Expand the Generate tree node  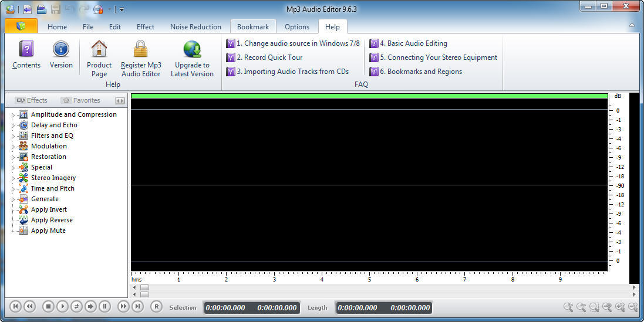point(13,199)
